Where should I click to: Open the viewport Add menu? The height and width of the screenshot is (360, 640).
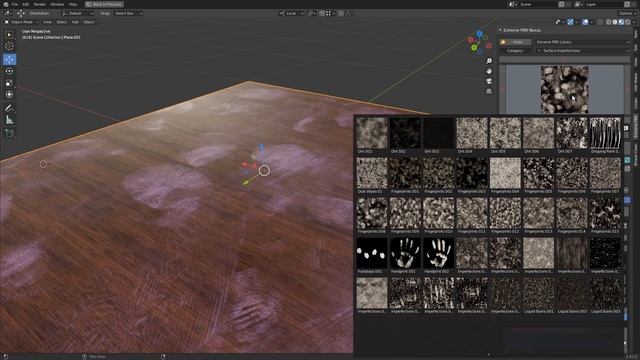click(x=75, y=22)
